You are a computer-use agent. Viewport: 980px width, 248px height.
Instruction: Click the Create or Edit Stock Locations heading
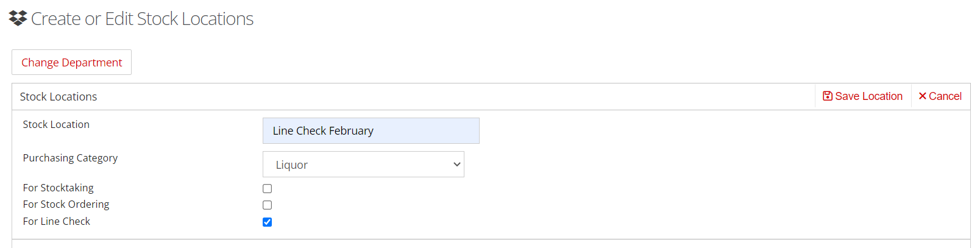pos(142,18)
